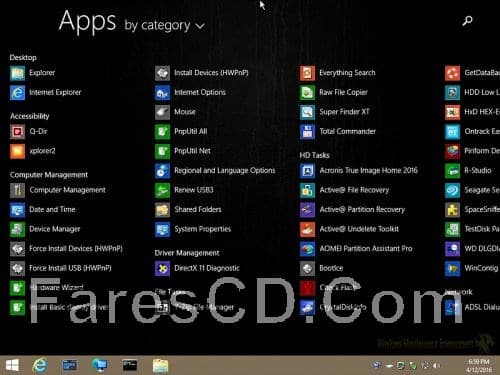Open Regional and Language Options icon

[x=162, y=171]
